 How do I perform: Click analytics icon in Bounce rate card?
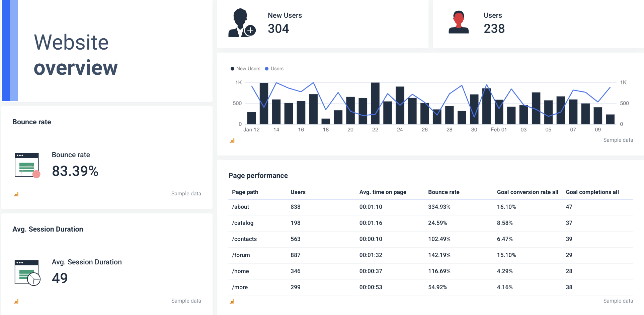coord(16,194)
